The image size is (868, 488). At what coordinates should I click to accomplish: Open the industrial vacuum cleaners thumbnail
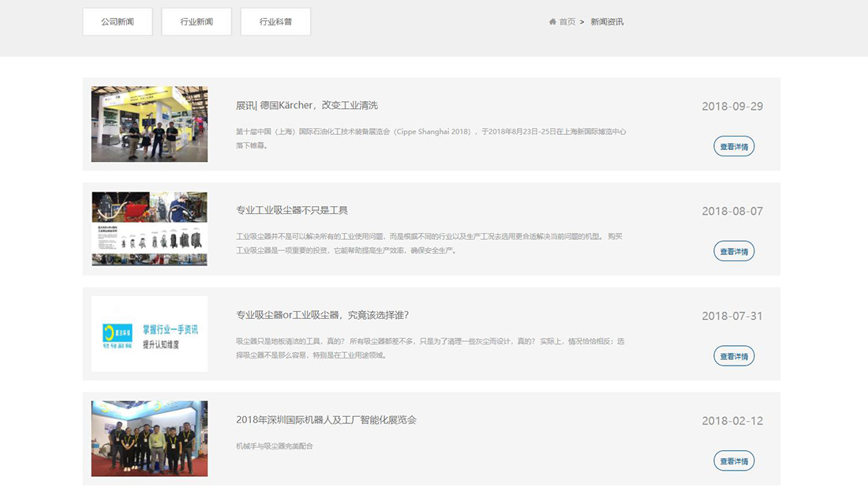coord(149,229)
